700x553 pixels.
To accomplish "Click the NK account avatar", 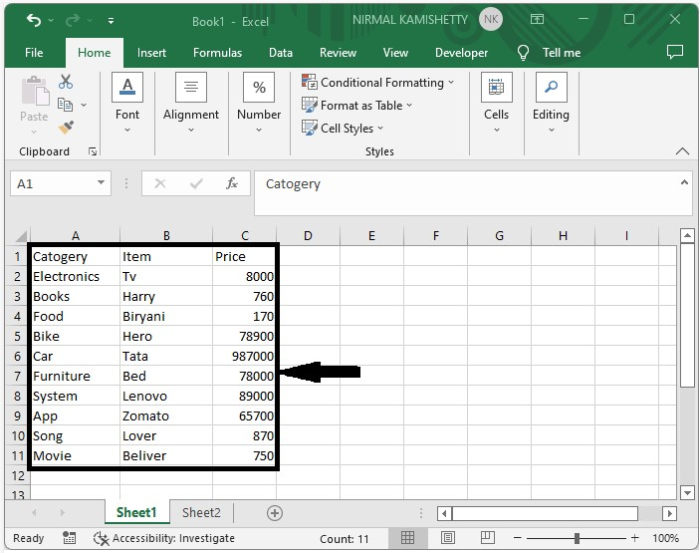I will tap(491, 19).
